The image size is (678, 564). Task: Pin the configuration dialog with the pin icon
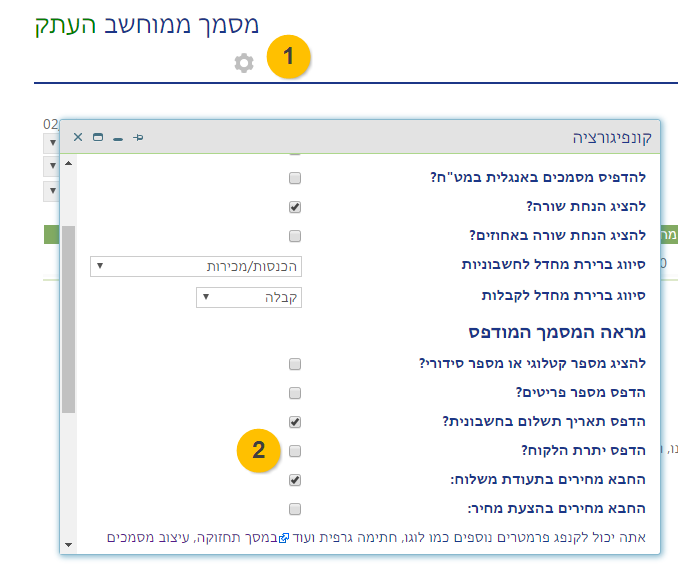pos(138,137)
